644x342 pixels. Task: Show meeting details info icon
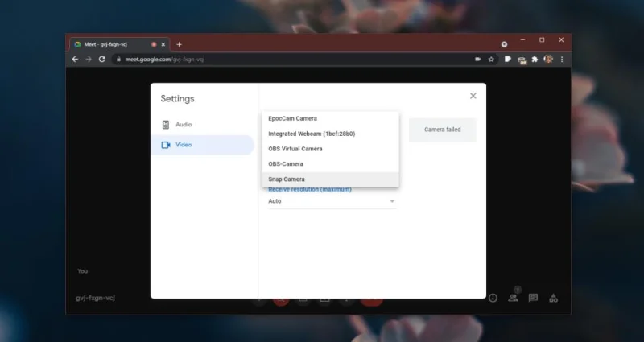(493, 298)
